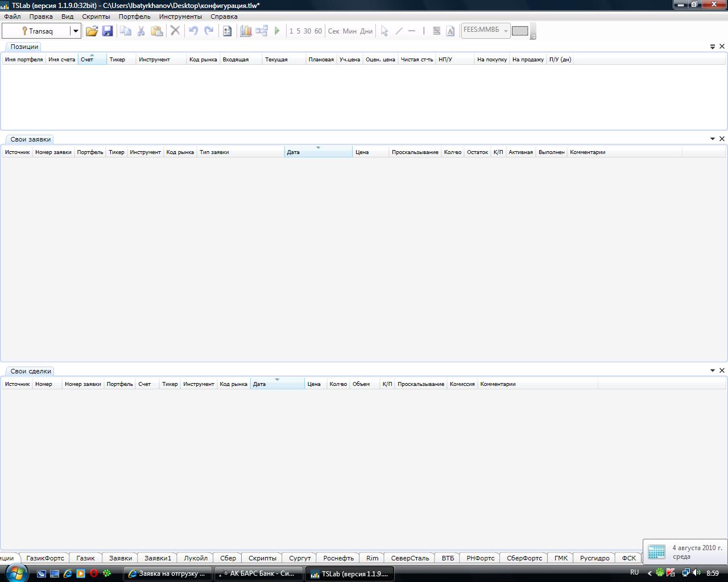Close the Свои заявки panel
728x582 pixels.
(722, 139)
